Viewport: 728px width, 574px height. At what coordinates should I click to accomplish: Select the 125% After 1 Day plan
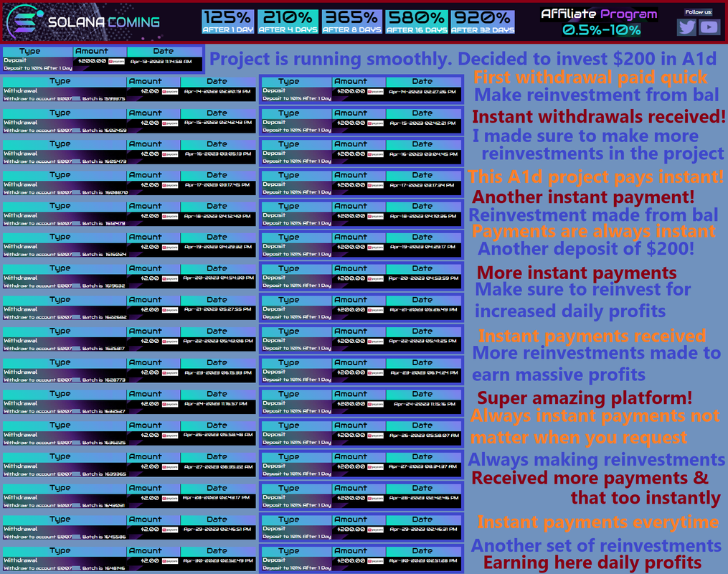point(228,22)
